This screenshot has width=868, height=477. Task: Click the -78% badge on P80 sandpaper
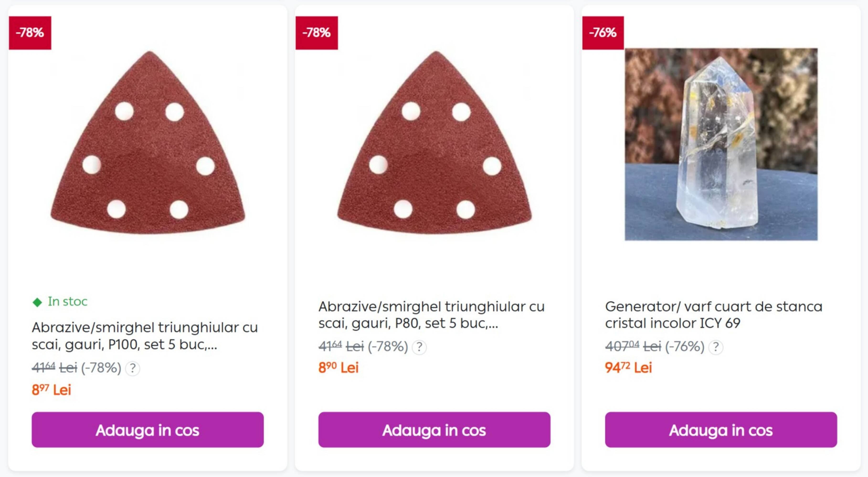tap(316, 33)
